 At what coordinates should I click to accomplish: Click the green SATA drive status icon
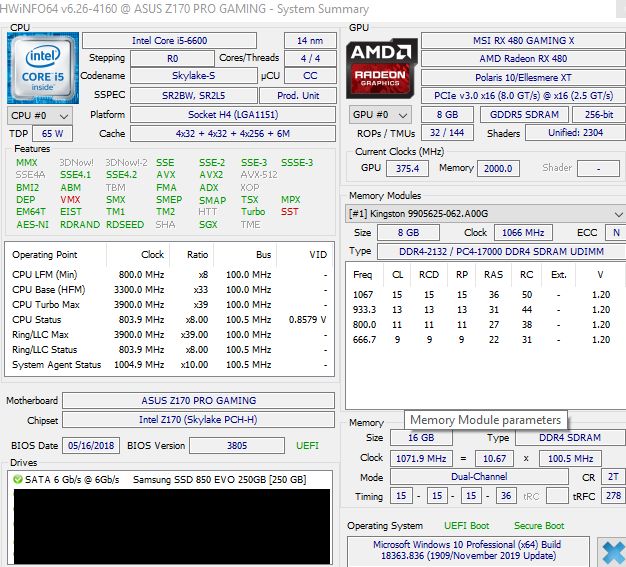pyautogui.click(x=18, y=479)
